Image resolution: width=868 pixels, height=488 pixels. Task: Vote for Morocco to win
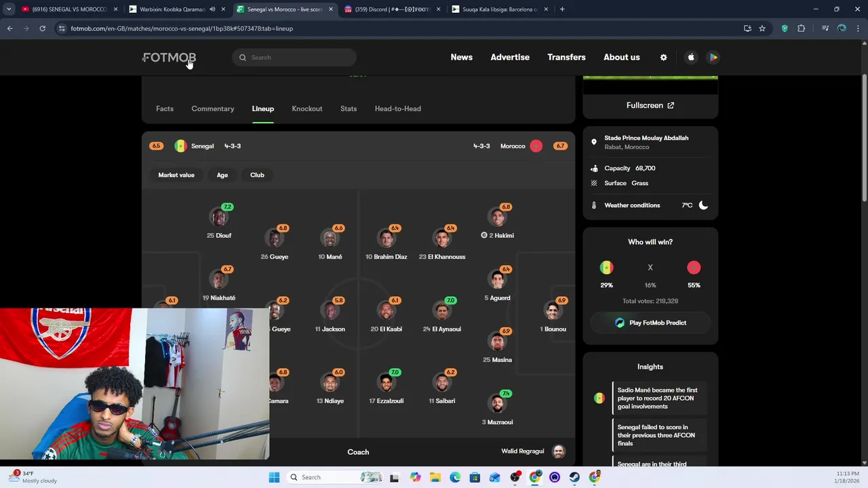[694, 268]
